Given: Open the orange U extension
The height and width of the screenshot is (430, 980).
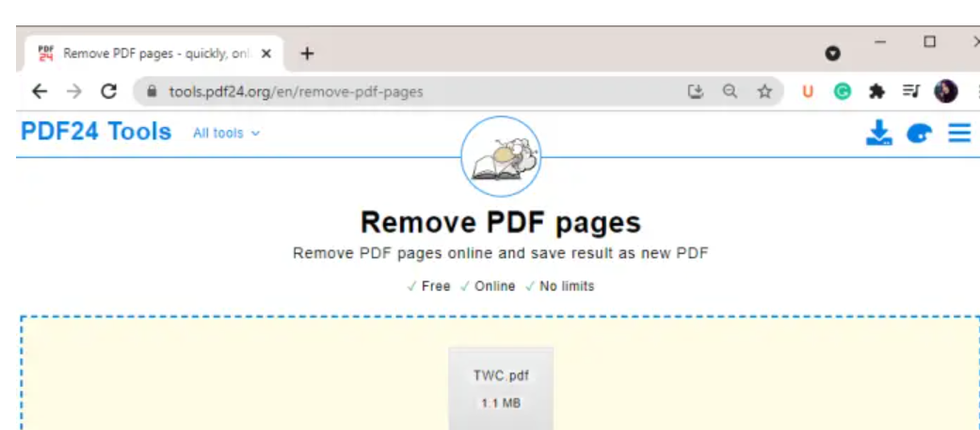Looking at the screenshot, I should point(808,92).
